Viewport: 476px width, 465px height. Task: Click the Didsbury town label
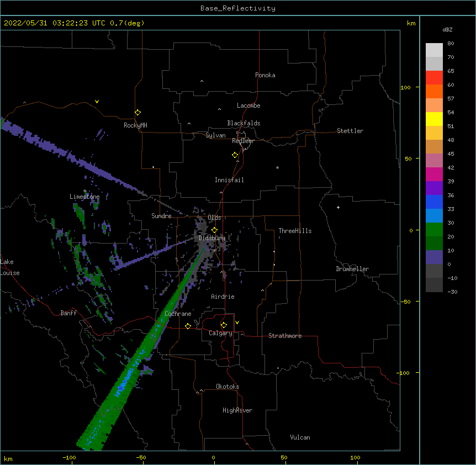(x=211, y=238)
